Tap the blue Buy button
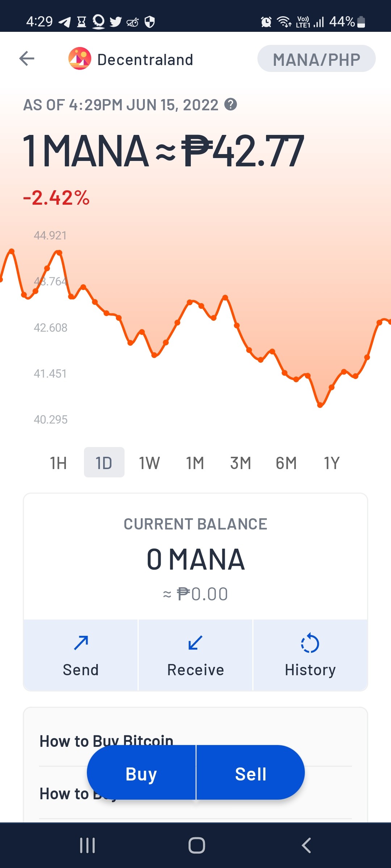Screen dimensions: 391x868 [x=141, y=773]
